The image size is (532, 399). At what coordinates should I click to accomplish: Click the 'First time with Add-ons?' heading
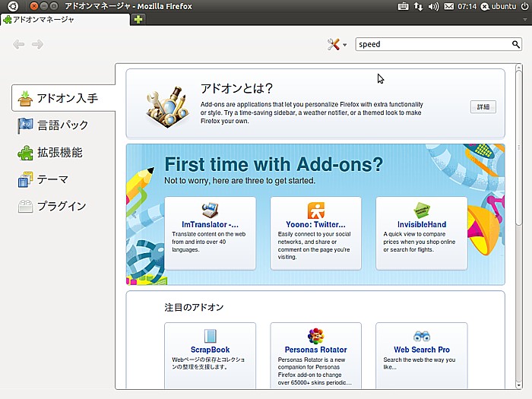click(274, 164)
